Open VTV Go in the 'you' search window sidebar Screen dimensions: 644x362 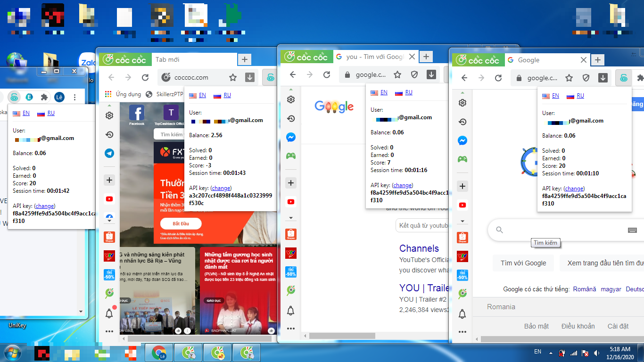291,253
